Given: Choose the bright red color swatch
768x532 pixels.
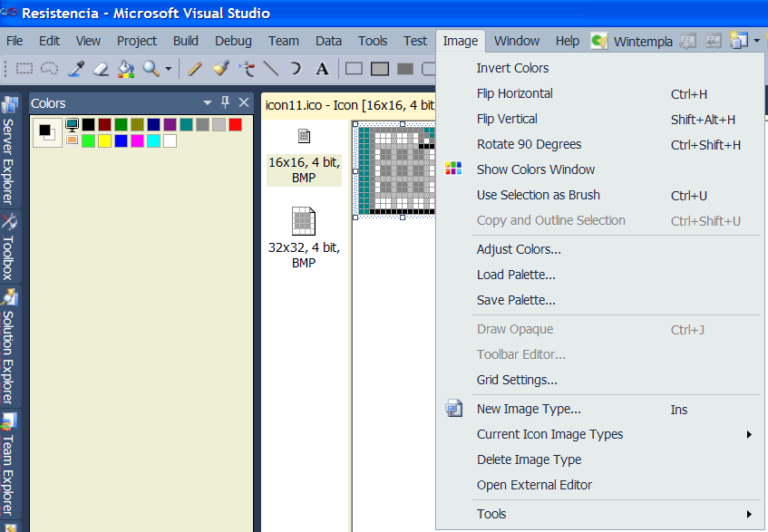Looking at the screenshot, I should 235,125.
